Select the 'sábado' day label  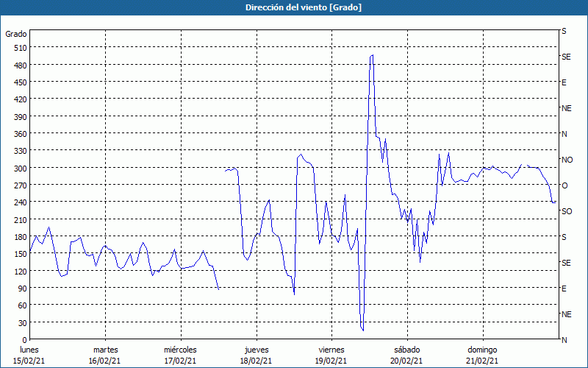click(x=407, y=350)
